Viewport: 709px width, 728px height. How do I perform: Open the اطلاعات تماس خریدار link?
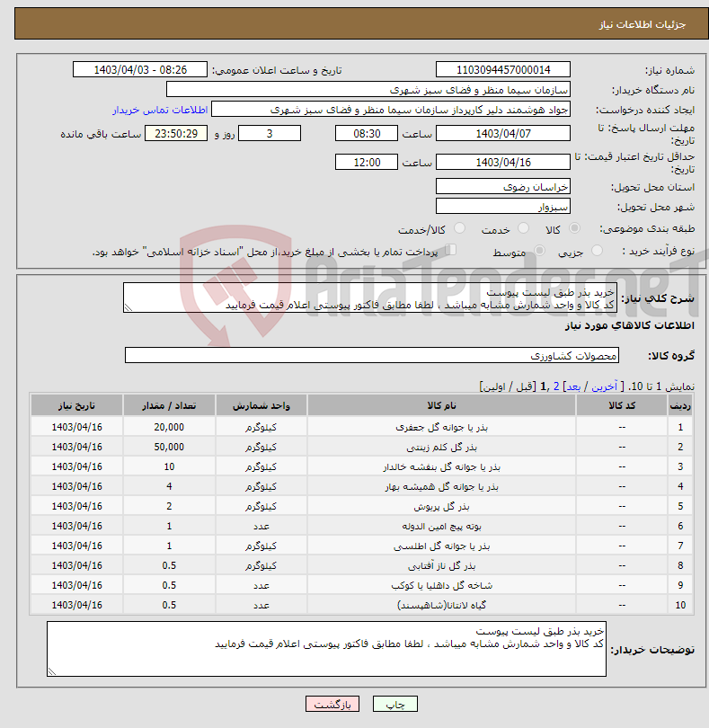(x=160, y=110)
